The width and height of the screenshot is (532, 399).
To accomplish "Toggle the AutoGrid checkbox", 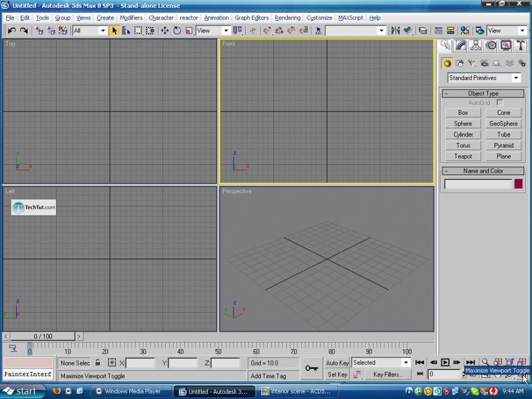I will point(500,102).
